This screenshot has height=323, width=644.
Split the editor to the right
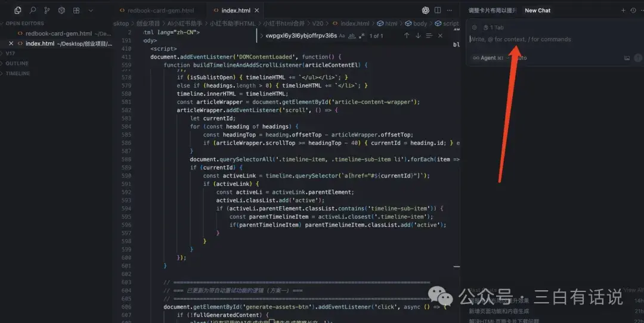click(x=438, y=10)
